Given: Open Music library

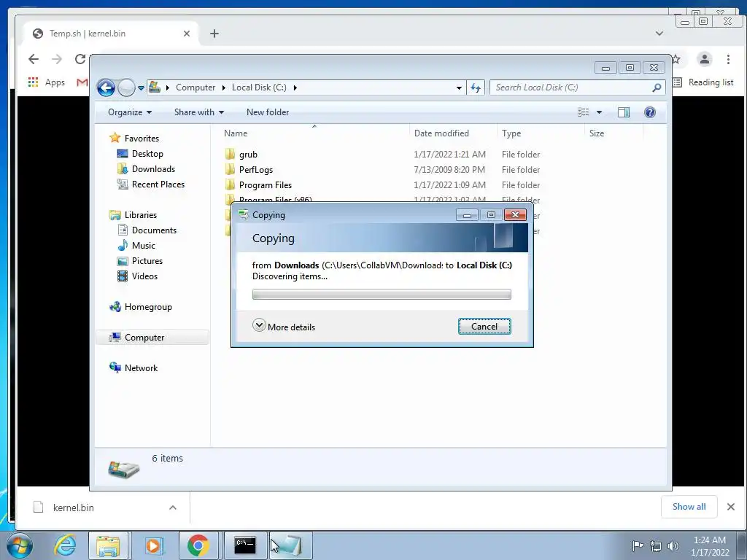Looking at the screenshot, I should coord(144,245).
